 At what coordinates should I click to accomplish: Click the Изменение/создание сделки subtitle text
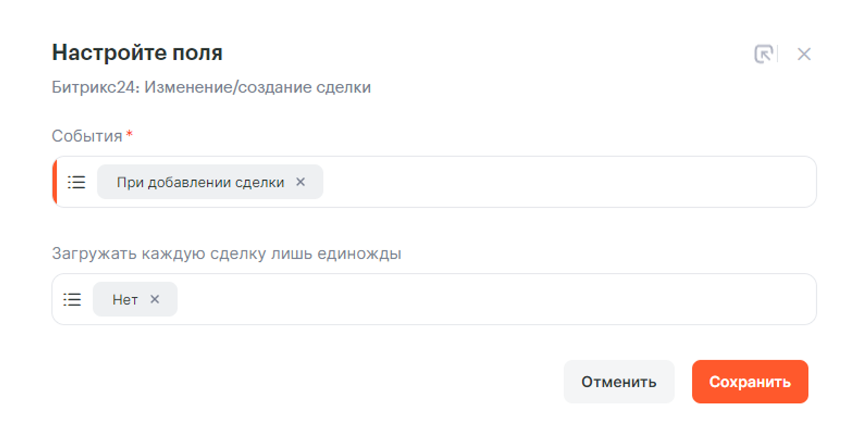(x=257, y=87)
